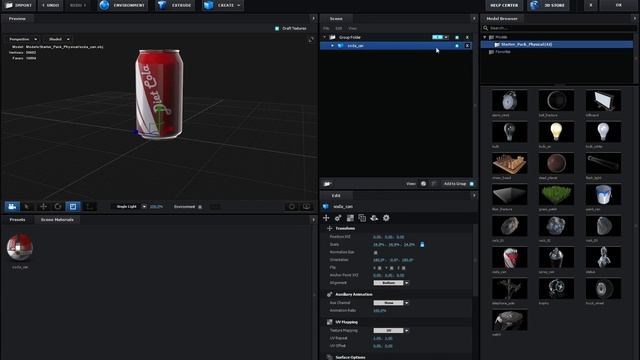This screenshot has height=360, width=640.
Task: Select the lit yellow bulb model thumbnail
Action: point(556,132)
